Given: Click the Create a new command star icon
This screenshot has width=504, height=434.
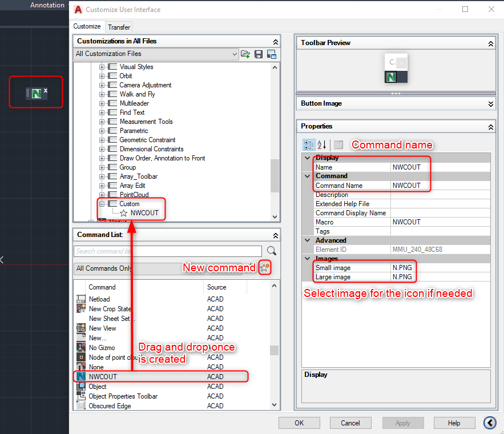Looking at the screenshot, I should (264, 267).
